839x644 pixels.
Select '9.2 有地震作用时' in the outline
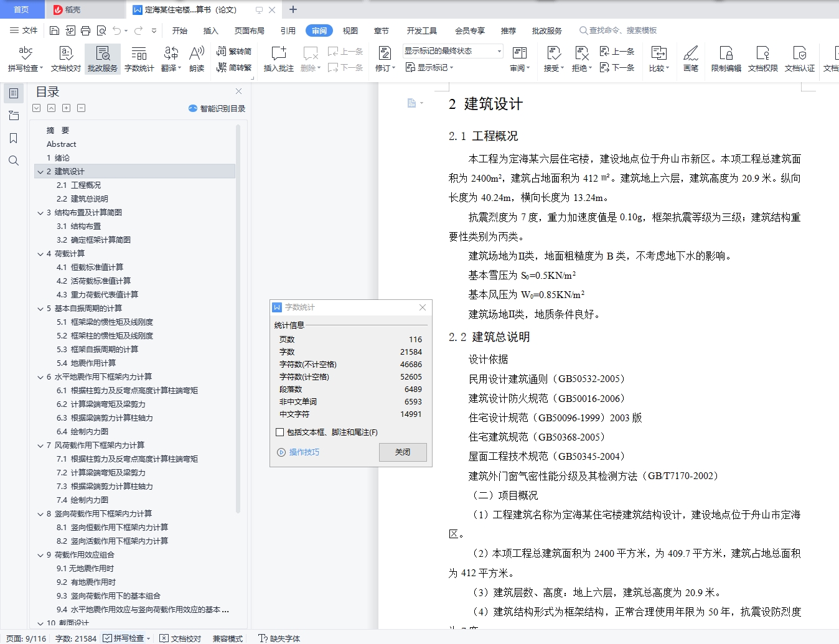[x=86, y=582]
